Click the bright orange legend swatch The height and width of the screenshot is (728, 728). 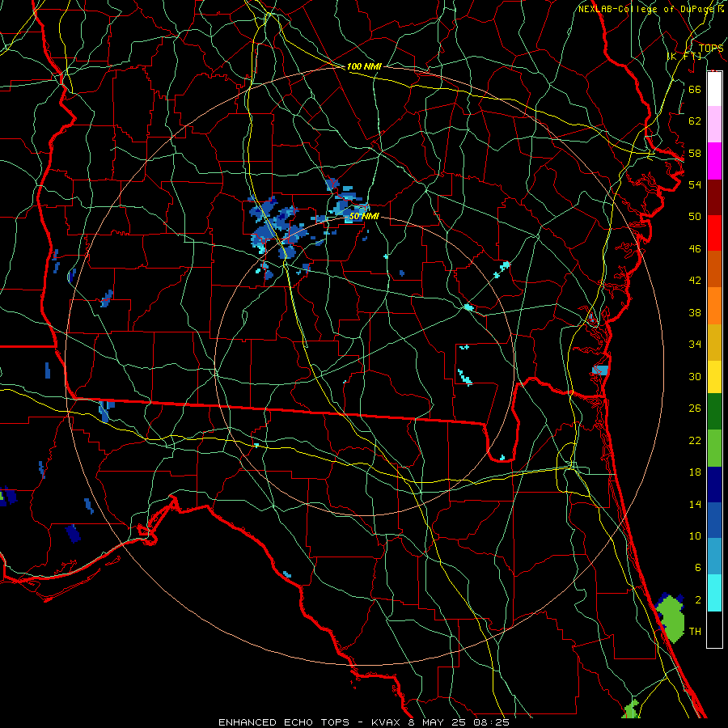(x=714, y=305)
